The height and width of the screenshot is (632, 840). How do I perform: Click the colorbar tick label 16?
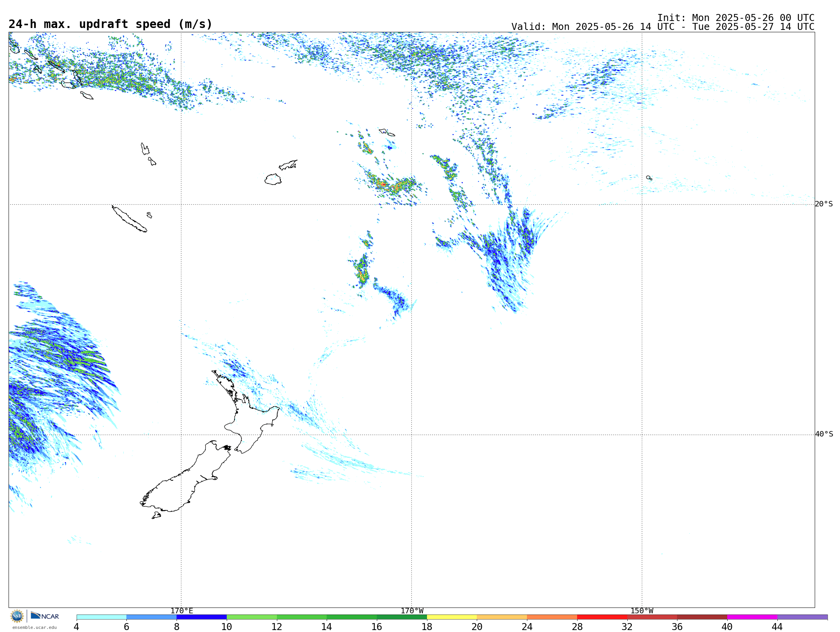point(377,627)
